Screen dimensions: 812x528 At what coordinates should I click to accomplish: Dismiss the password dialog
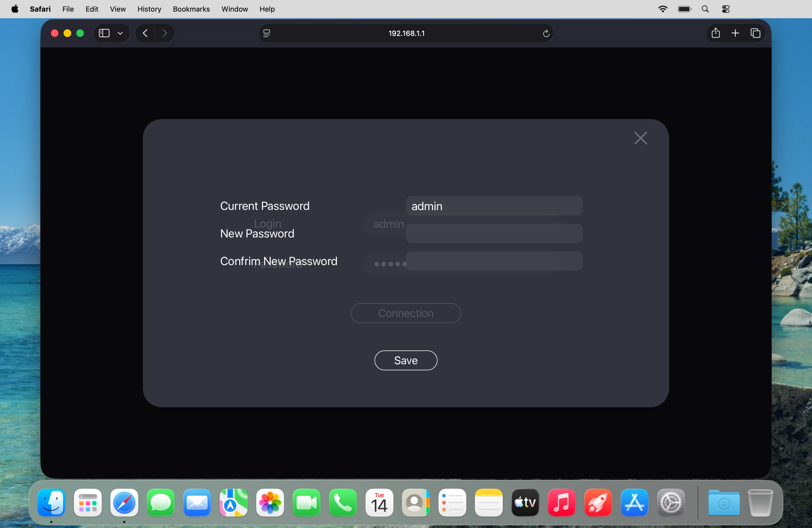[640, 138]
